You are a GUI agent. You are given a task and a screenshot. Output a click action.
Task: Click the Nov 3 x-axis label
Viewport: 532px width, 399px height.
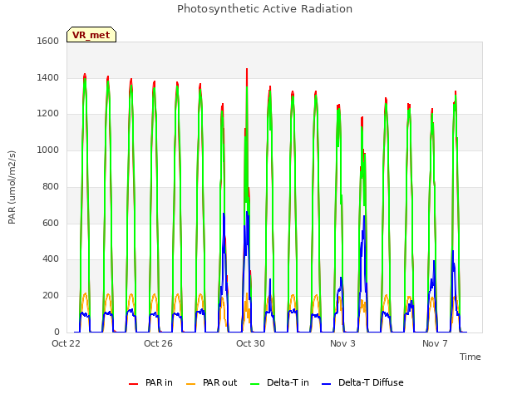[x=342, y=343]
